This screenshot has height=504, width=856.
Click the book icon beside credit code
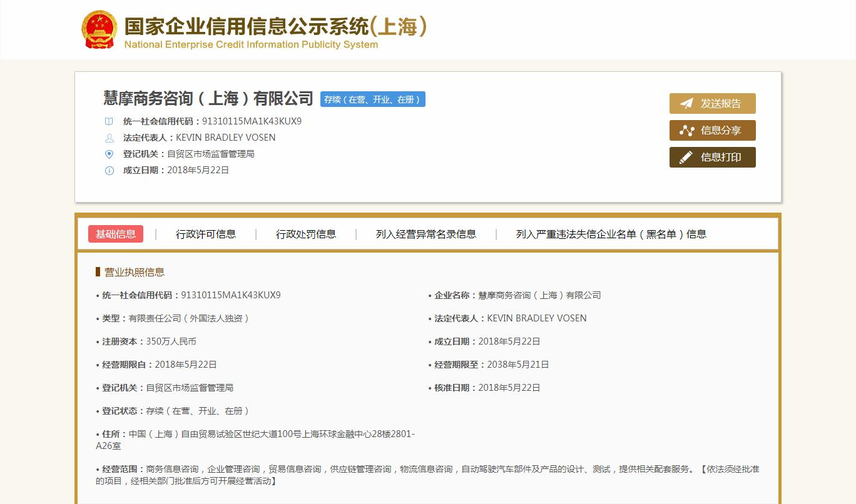pyautogui.click(x=110, y=121)
